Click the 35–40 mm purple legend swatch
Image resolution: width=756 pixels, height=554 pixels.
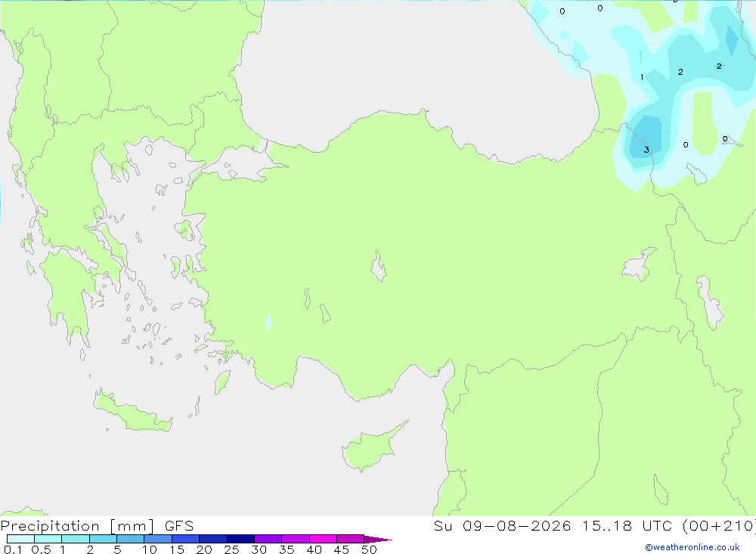296,539
